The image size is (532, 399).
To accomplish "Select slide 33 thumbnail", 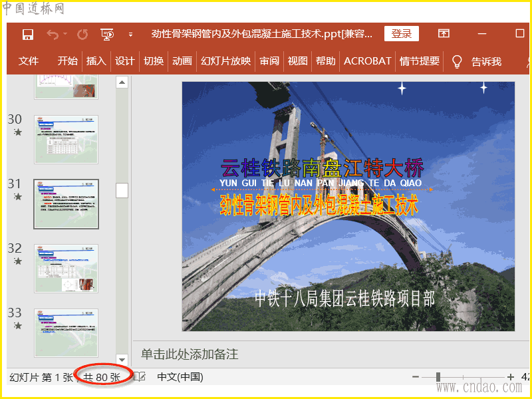I will [66, 333].
